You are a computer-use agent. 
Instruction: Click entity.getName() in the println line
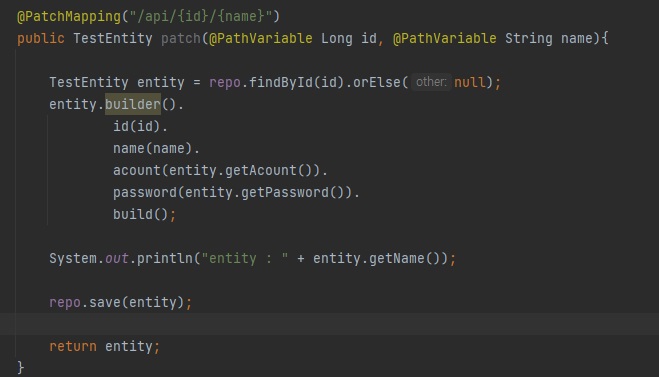pos(376,258)
